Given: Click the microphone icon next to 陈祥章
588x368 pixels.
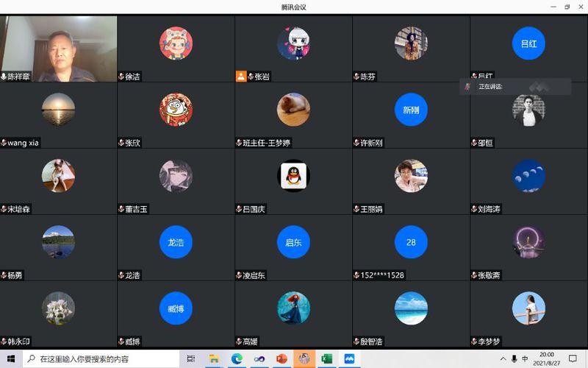Looking at the screenshot, I should [4, 77].
